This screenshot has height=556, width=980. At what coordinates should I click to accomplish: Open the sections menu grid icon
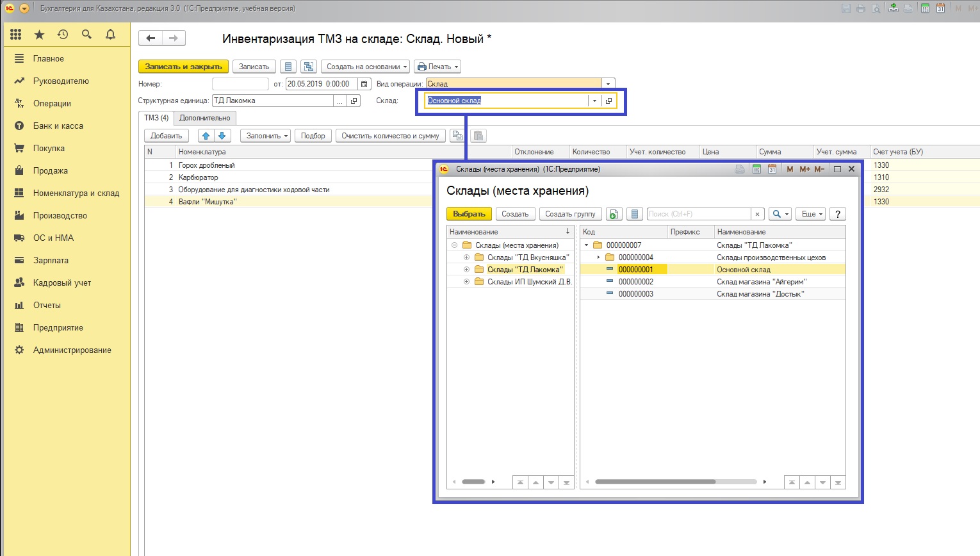click(16, 35)
